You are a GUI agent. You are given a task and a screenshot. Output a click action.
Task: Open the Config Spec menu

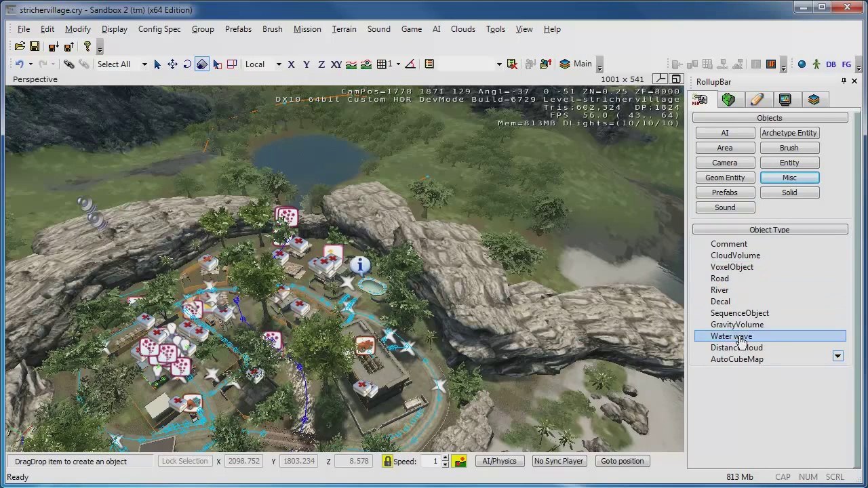pyautogui.click(x=159, y=29)
